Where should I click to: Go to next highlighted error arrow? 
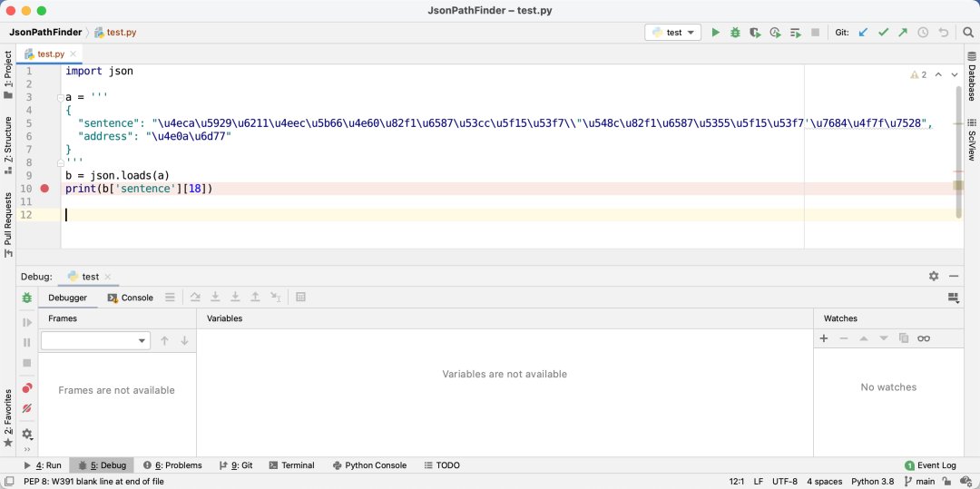(x=955, y=74)
